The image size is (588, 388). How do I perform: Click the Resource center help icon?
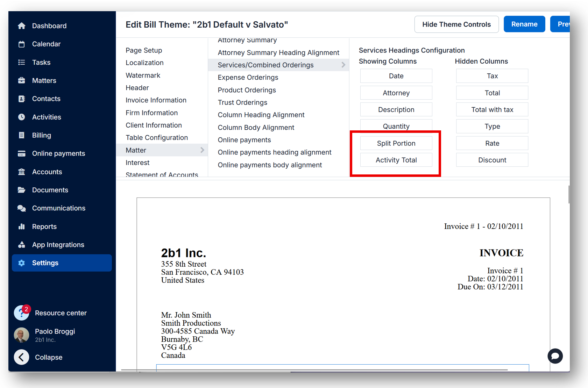(21, 313)
